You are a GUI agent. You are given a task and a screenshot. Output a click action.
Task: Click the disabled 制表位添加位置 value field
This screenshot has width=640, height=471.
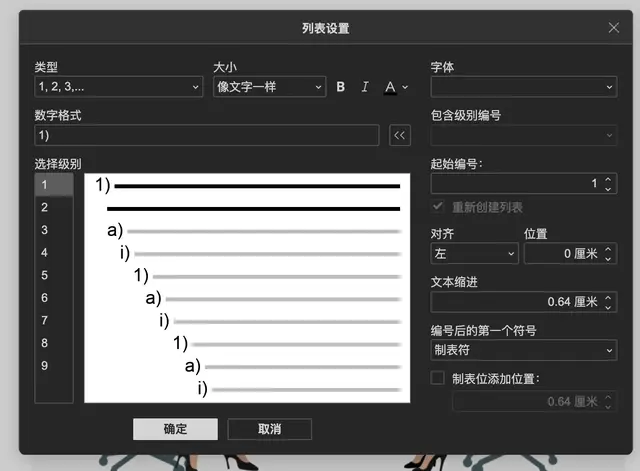(534, 401)
